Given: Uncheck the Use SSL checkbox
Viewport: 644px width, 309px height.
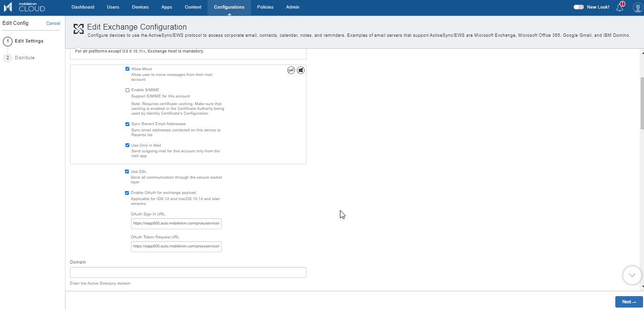Looking at the screenshot, I should tap(127, 171).
